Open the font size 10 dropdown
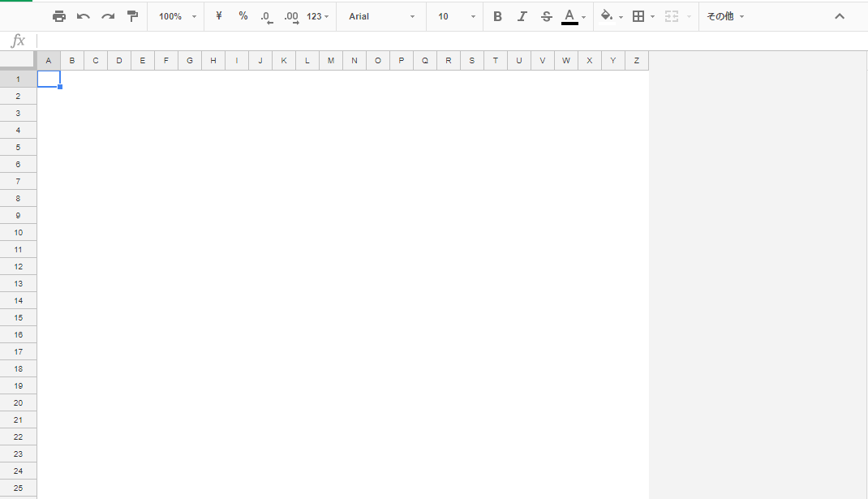Viewport: 868px width, 499px height. [x=456, y=16]
